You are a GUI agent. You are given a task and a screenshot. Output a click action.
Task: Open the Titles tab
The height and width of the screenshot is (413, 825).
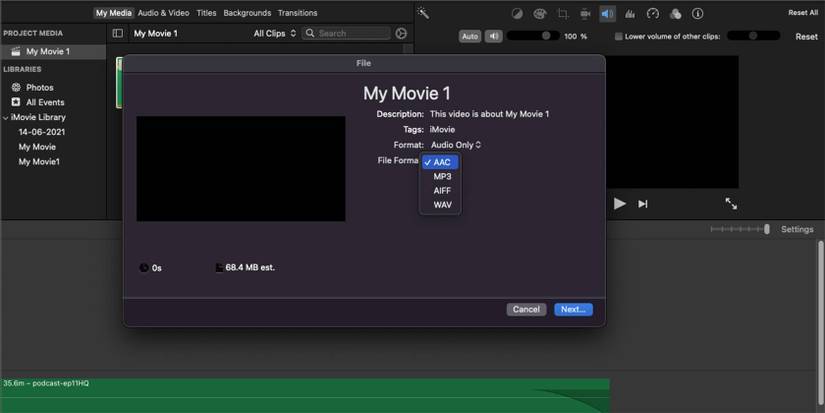(x=206, y=13)
